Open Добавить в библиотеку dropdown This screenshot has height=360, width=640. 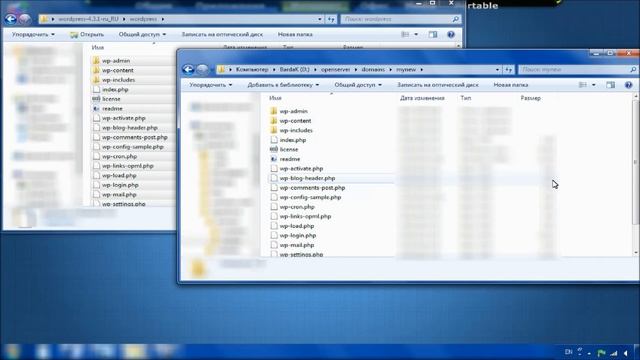(283, 85)
